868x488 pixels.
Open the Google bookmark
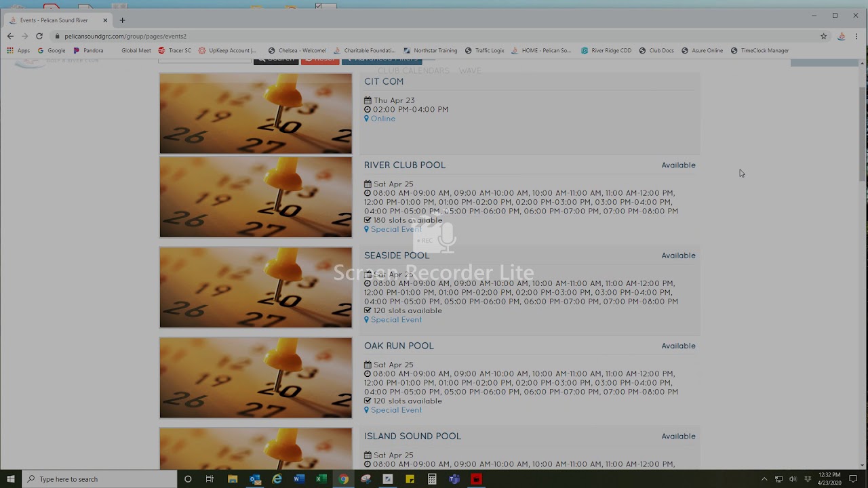tap(52, 50)
